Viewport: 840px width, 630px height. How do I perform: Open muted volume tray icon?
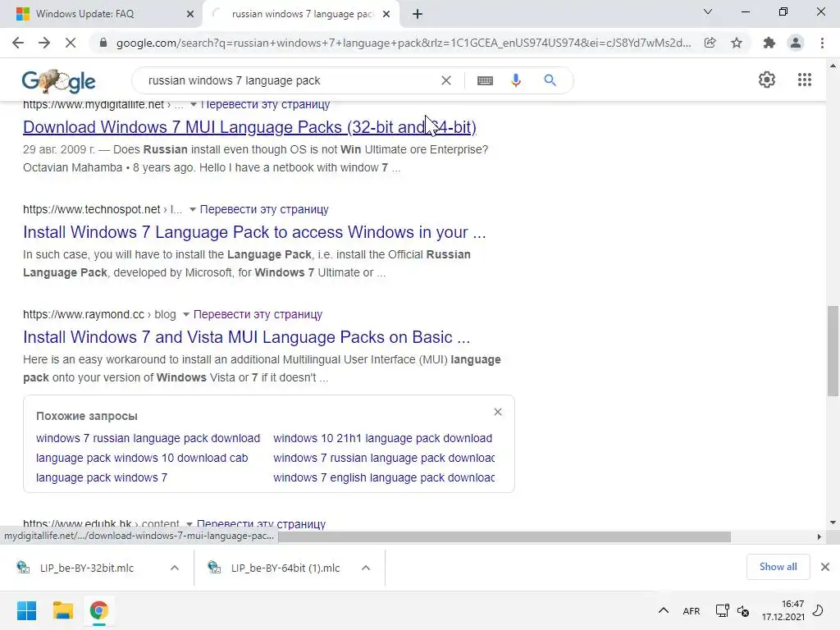tap(743, 610)
